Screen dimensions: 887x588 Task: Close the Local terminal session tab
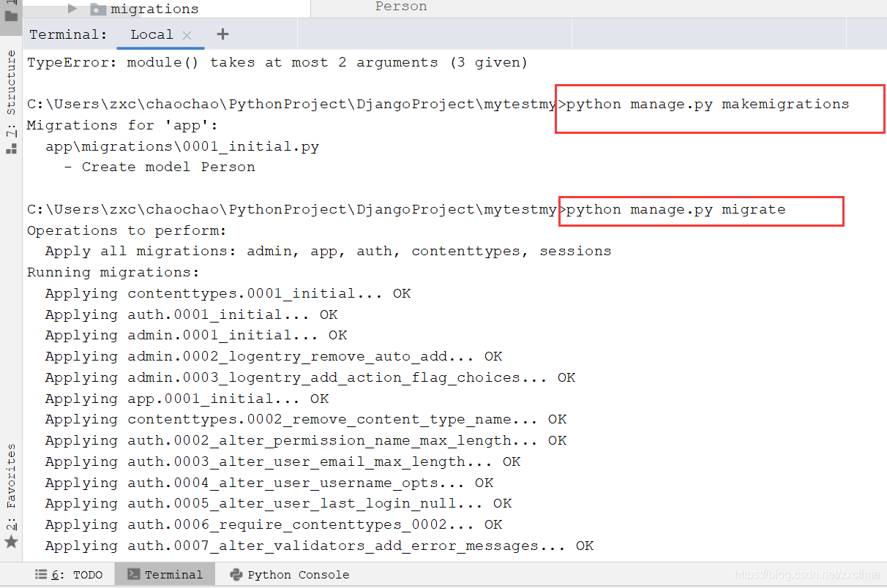[187, 35]
